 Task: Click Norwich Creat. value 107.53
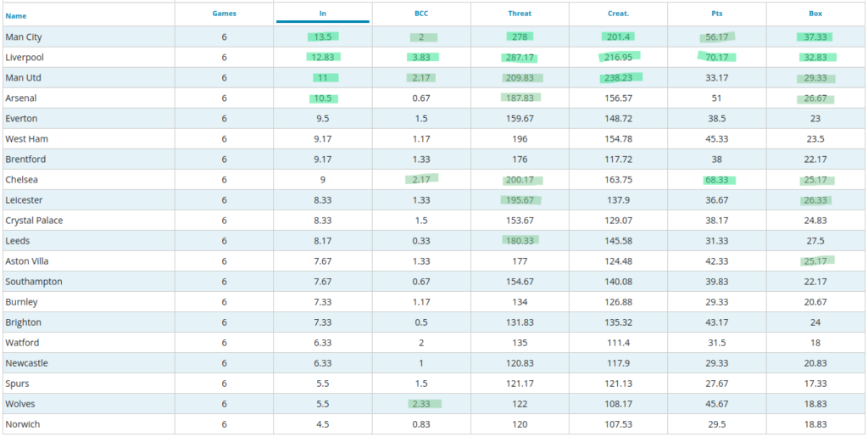(618, 425)
